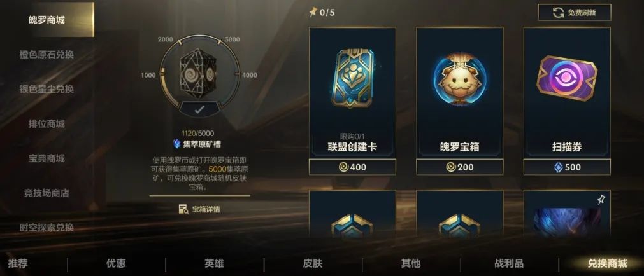
Task: Click the refresh arrows icon in 免费刷新
Action: pos(558,12)
